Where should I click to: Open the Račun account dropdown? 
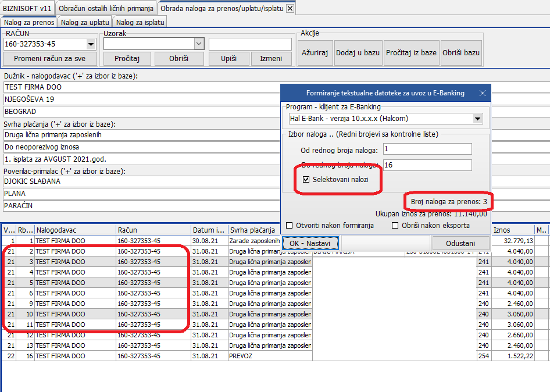[91, 44]
